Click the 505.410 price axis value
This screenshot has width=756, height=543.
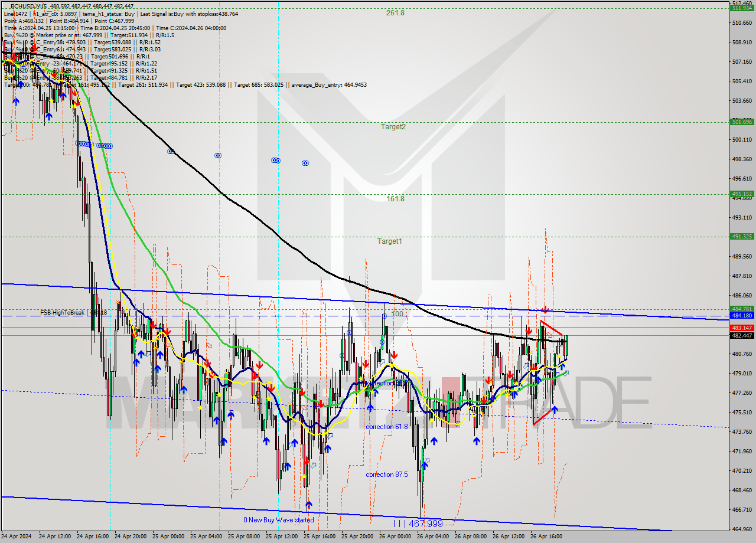click(742, 81)
